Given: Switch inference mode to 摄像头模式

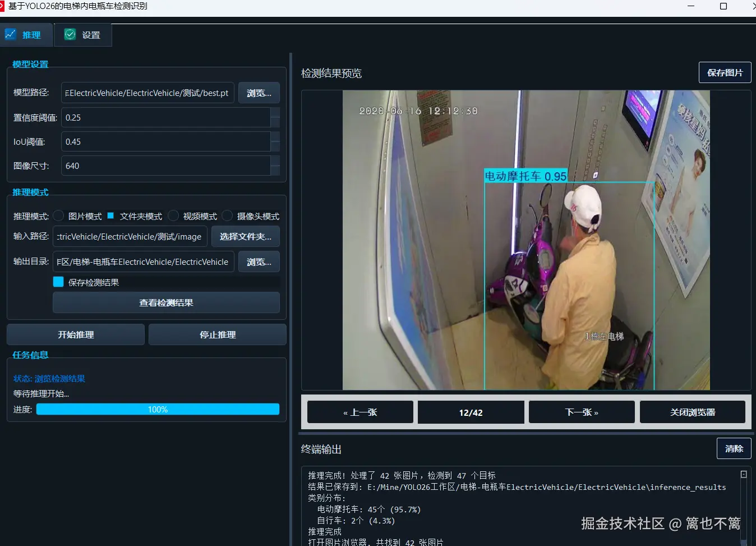Looking at the screenshot, I should (x=227, y=215).
